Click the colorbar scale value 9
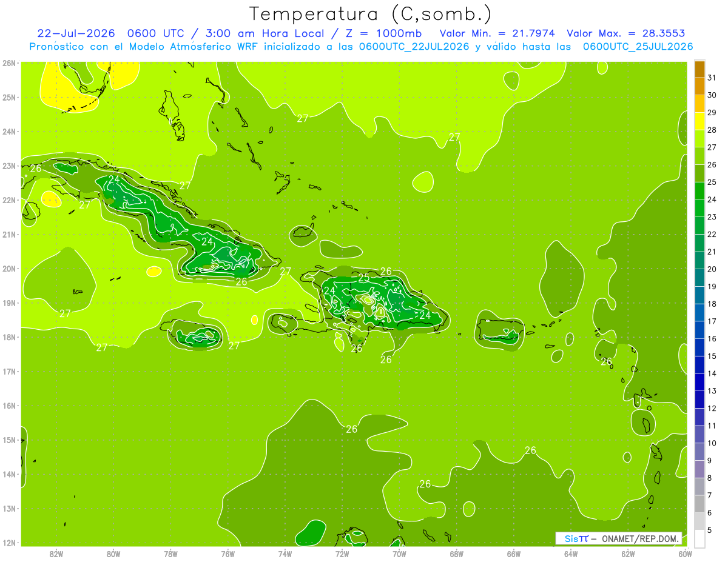The width and height of the screenshot is (728, 562). coord(710,461)
